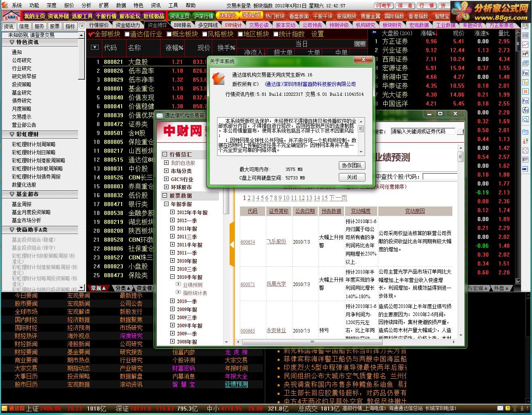532x415 pixels.
Task: Select the checked 全部板块 option
Action: 104,34
